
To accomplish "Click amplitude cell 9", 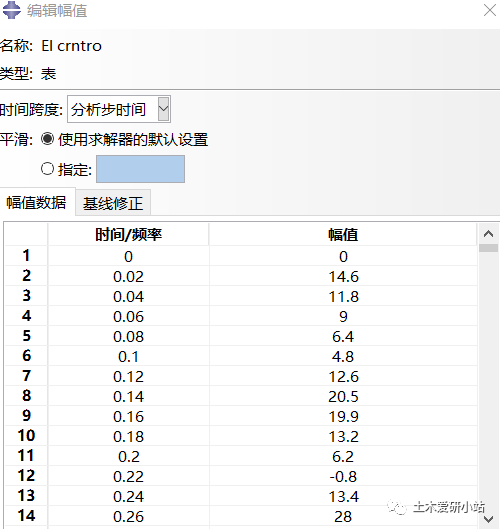I will point(343,316).
